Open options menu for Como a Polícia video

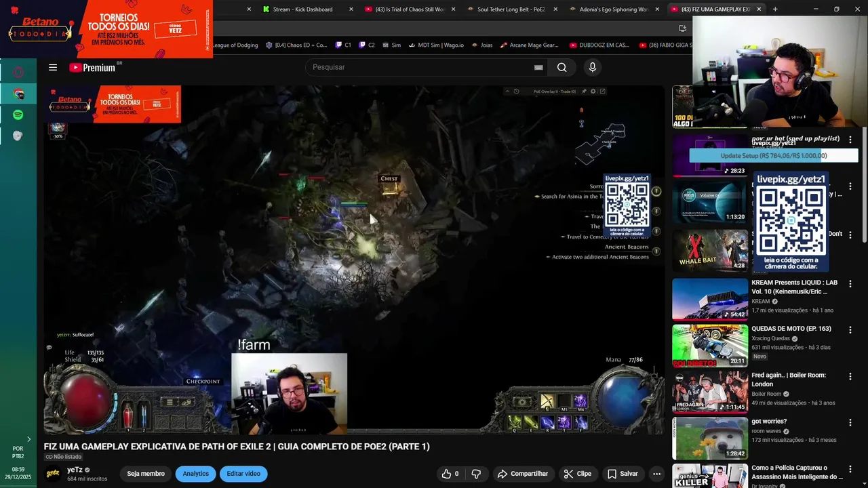(850, 469)
